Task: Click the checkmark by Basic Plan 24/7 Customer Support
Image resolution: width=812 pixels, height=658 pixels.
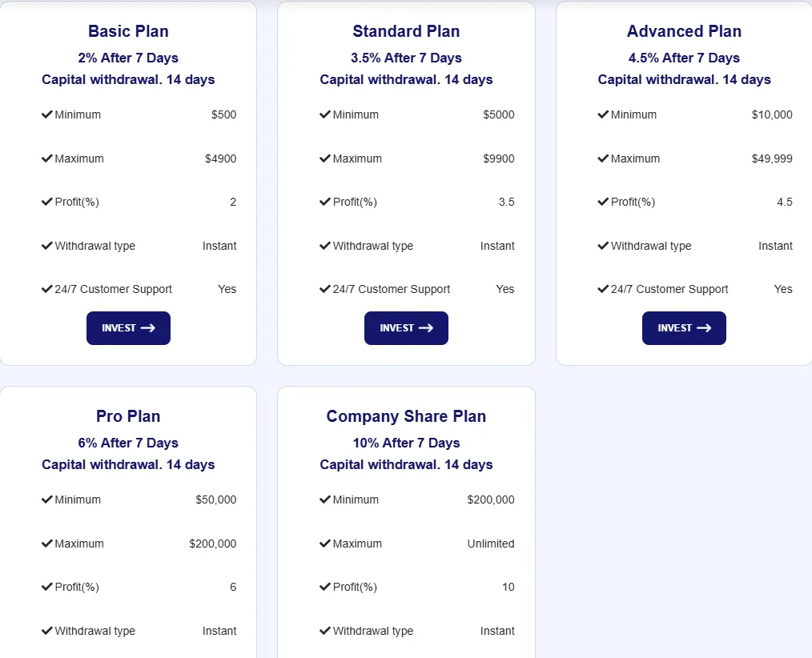Action: click(x=47, y=289)
